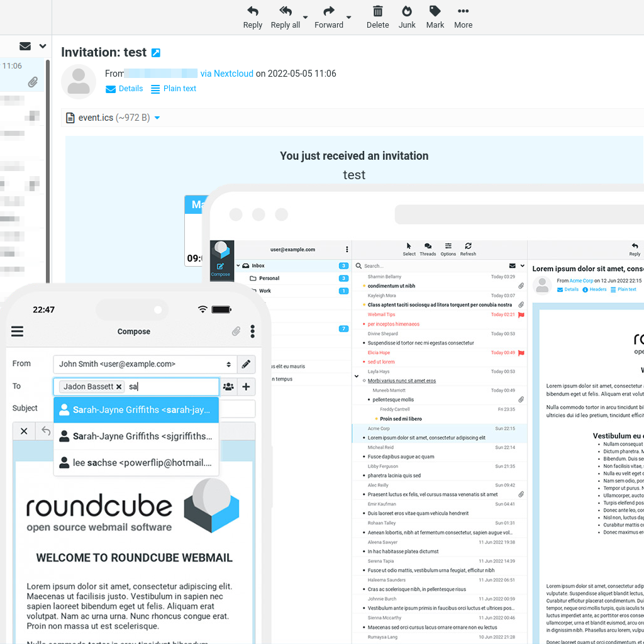Remove the Jadon Bassett recipient chip

point(119,387)
